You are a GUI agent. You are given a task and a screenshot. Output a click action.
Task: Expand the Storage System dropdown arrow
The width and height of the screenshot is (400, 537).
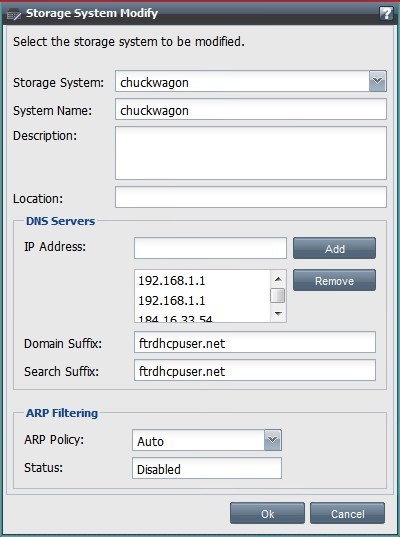point(378,81)
